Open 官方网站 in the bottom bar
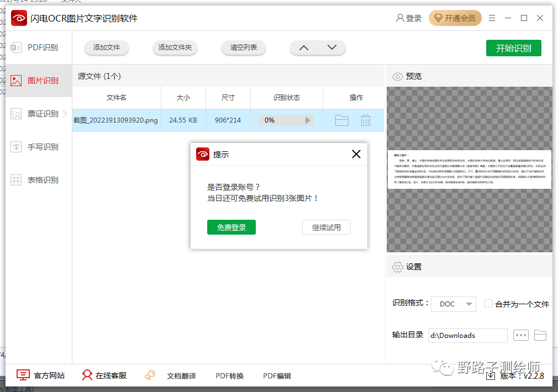The height and width of the screenshot is (392, 558). (40, 375)
